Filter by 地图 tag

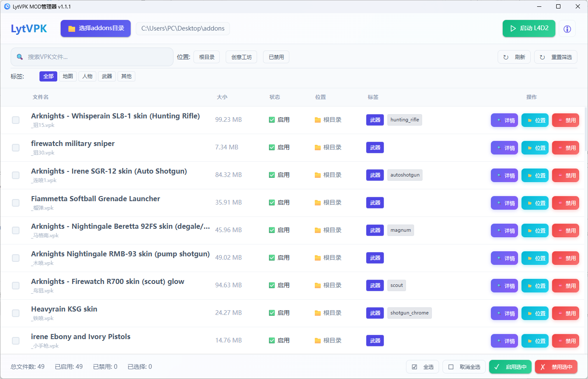coord(68,76)
